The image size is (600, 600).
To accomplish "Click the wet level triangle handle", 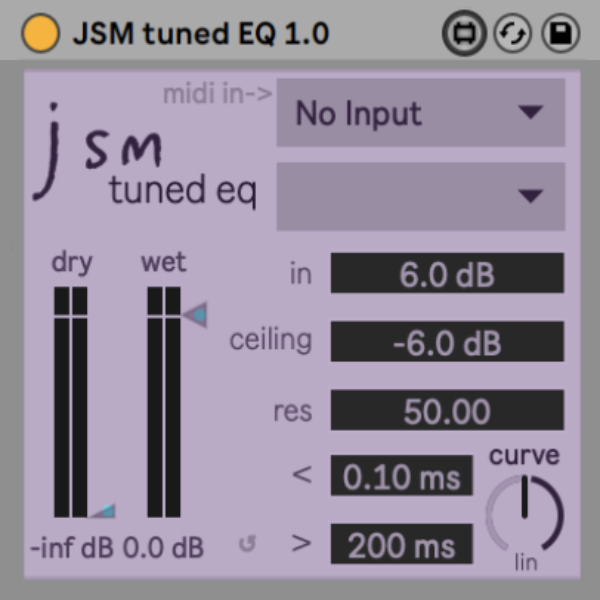I will point(195,315).
